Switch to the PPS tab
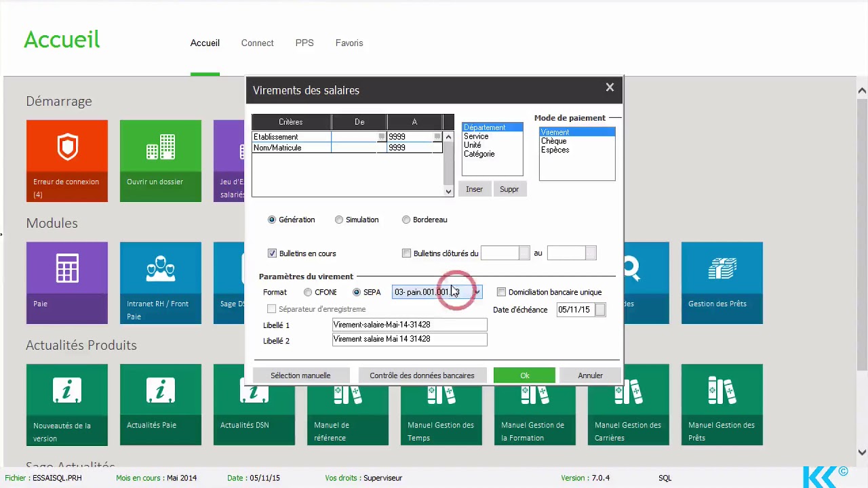Screen dimensions: 868x488 304,43
